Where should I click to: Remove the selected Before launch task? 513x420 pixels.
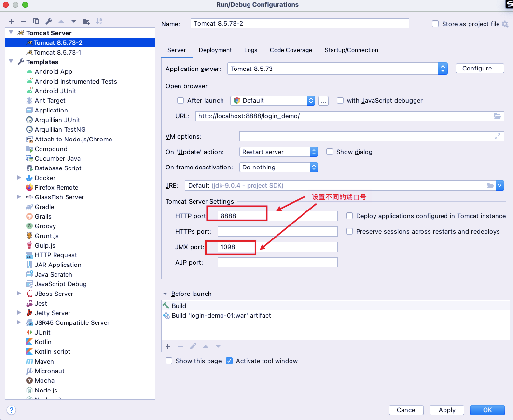(x=180, y=346)
